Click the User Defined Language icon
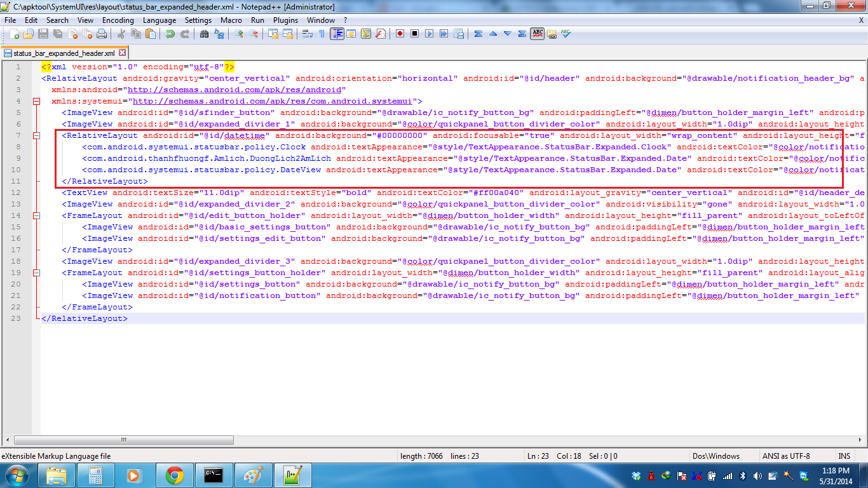 [351, 34]
